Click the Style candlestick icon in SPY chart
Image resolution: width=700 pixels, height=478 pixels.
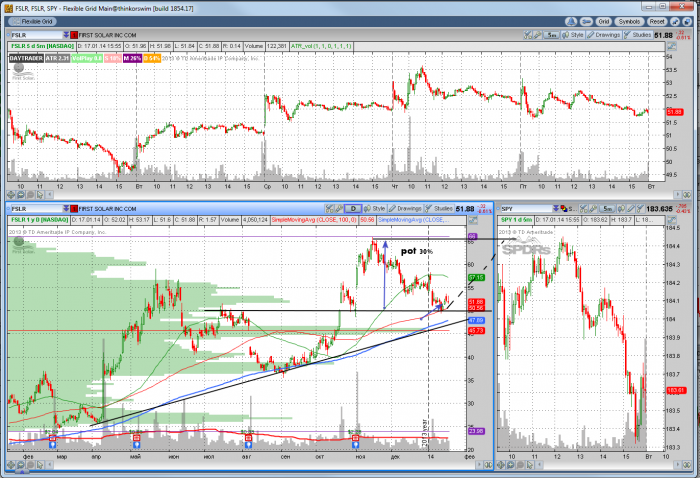(x=621, y=208)
